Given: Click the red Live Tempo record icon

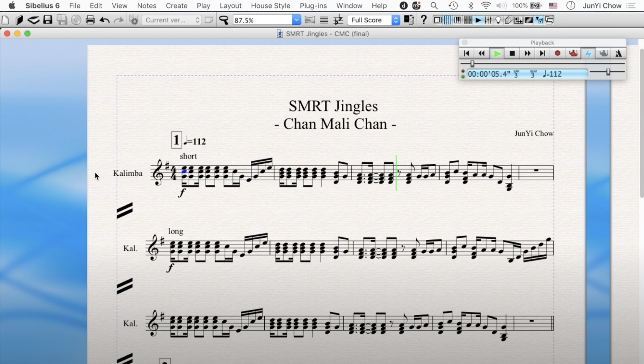Looking at the screenshot, I should 573,53.
